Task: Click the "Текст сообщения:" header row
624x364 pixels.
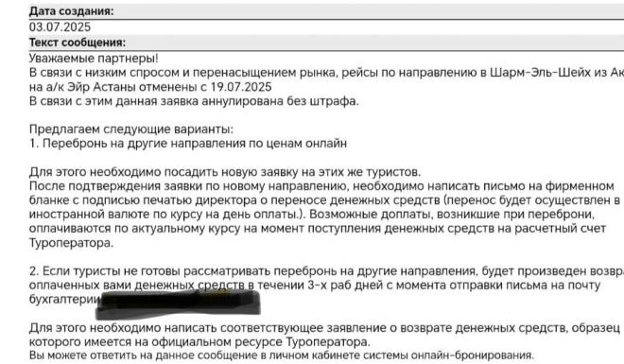Action: coord(326,43)
